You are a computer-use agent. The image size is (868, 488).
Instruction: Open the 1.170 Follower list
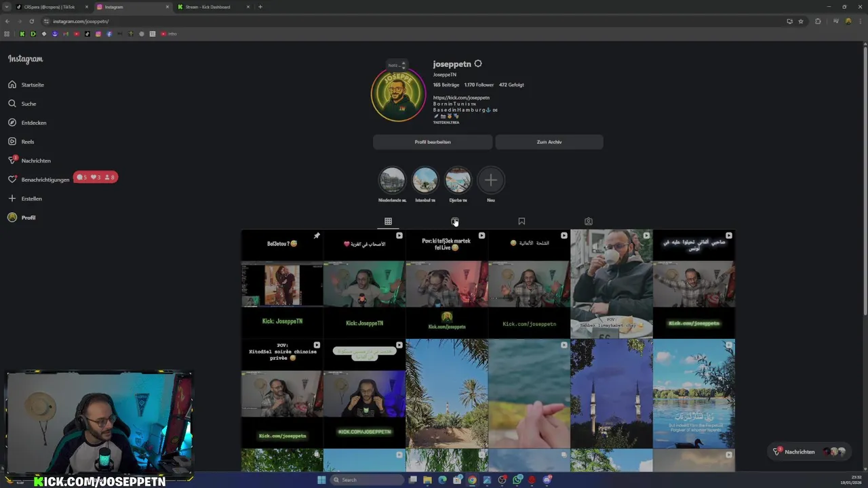coord(479,85)
